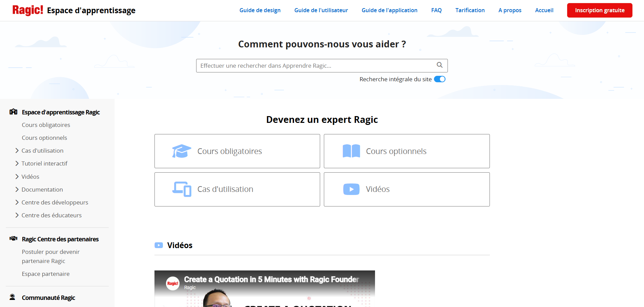This screenshot has height=307, width=644.
Task: Click the graduation cap icon for Cours obligatoires
Action: (x=181, y=151)
